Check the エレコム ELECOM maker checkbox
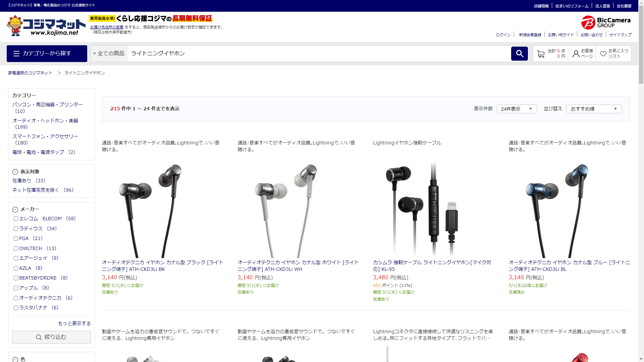The height and width of the screenshot is (362, 644). pyautogui.click(x=16, y=219)
